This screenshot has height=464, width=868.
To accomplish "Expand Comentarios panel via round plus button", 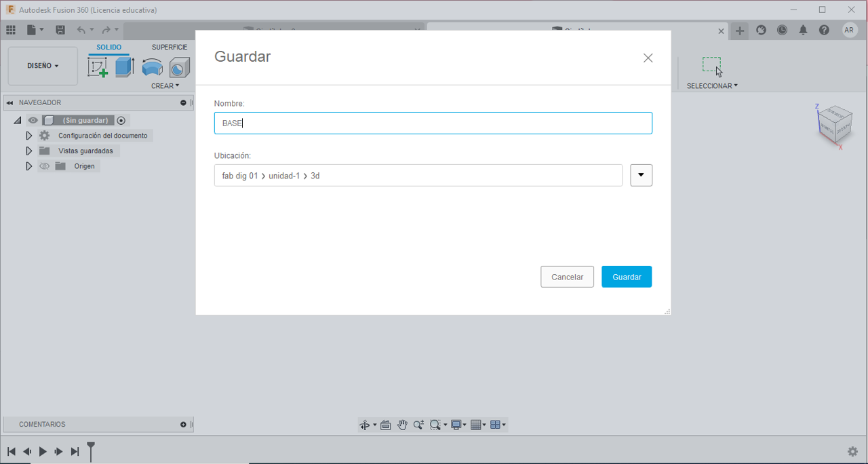I will (183, 425).
